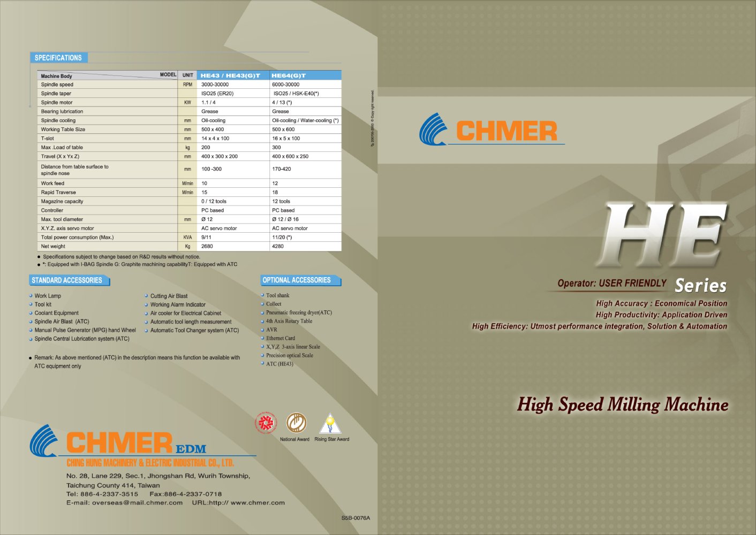Click the UNIT column header
Viewport: 756px width, 535px height.
[x=187, y=75]
